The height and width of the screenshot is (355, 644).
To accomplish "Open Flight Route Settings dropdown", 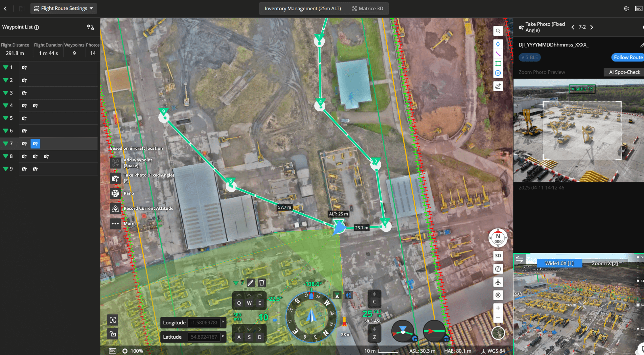I will point(64,8).
